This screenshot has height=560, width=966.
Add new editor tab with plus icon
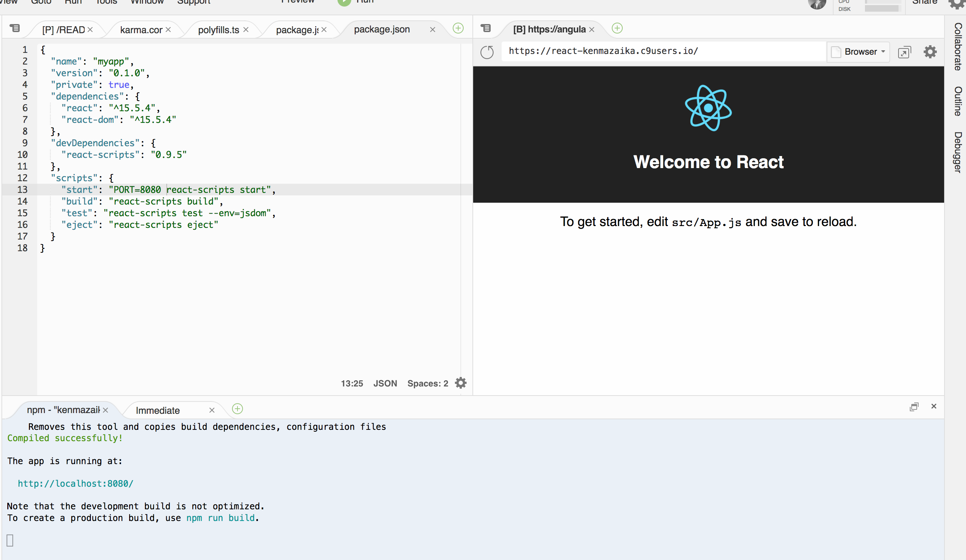458,28
